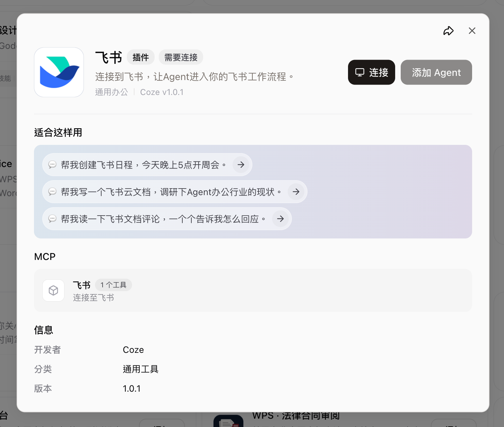
Task: Click the 适合这样用 heading
Action: coord(58,132)
